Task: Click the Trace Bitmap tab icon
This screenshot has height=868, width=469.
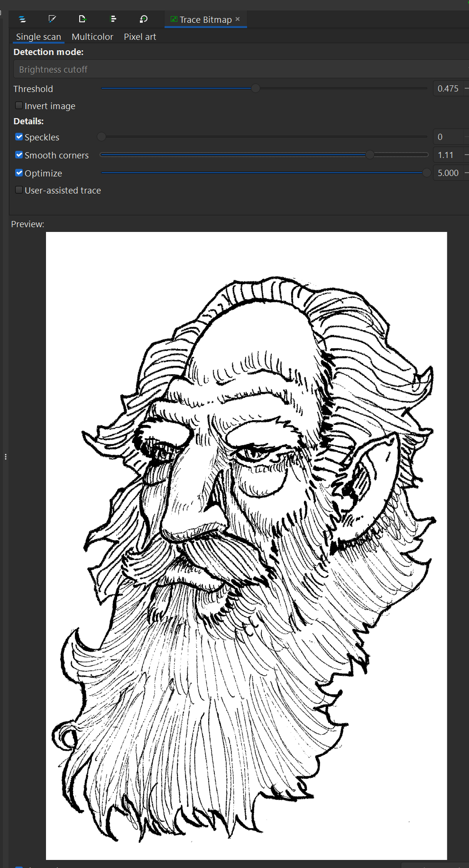Action: pos(174,19)
